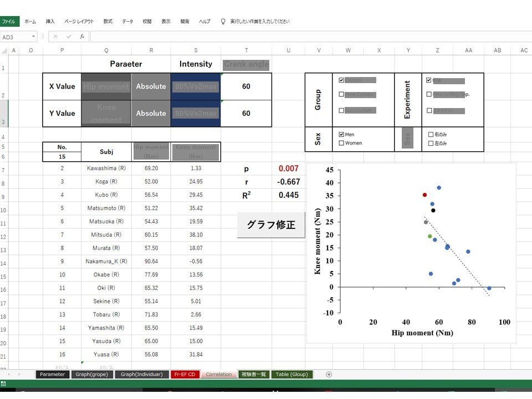The height and width of the screenshot is (399, 532).
Task: Open the 開発 ribbon tab
Action: tap(185, 22)
